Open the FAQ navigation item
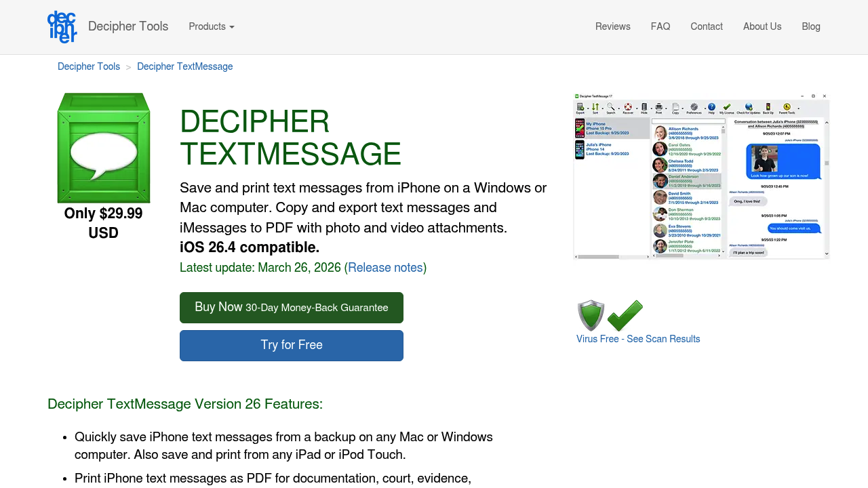 [660, 26]
